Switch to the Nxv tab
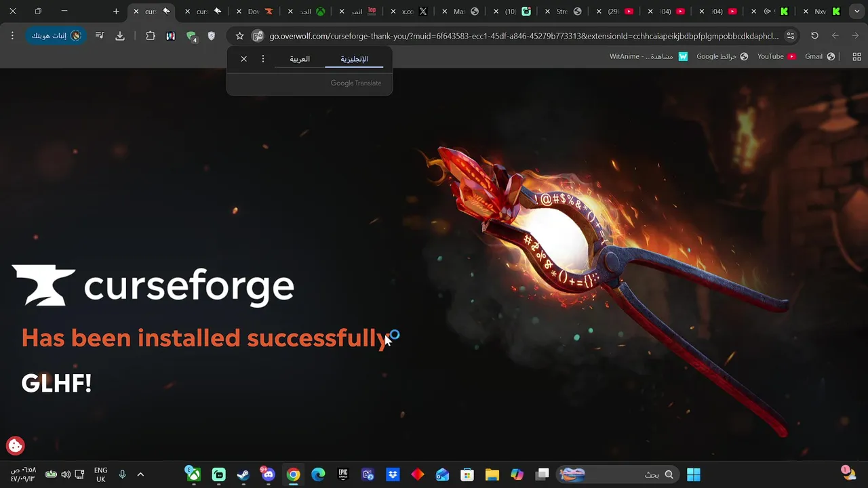868x488 pixels. [x=821, y=12]
